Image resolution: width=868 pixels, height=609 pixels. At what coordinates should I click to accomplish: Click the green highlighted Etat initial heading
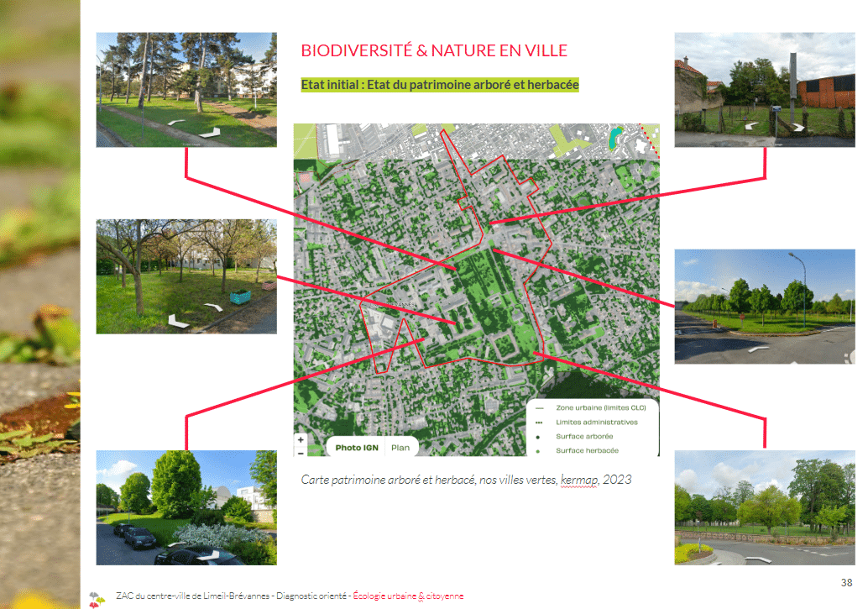[x=440, y=85]
